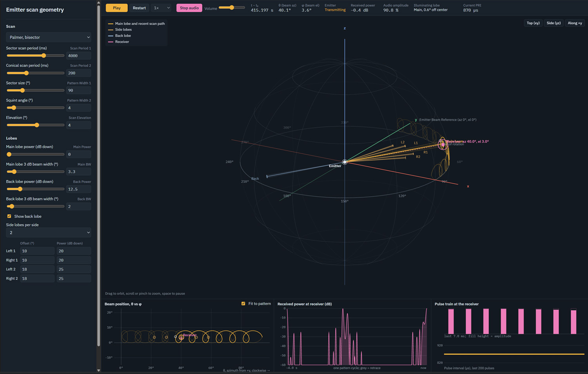
Task: Click the Main lobe 3 dB beam width slider
Action: click(x=35, y=171)
